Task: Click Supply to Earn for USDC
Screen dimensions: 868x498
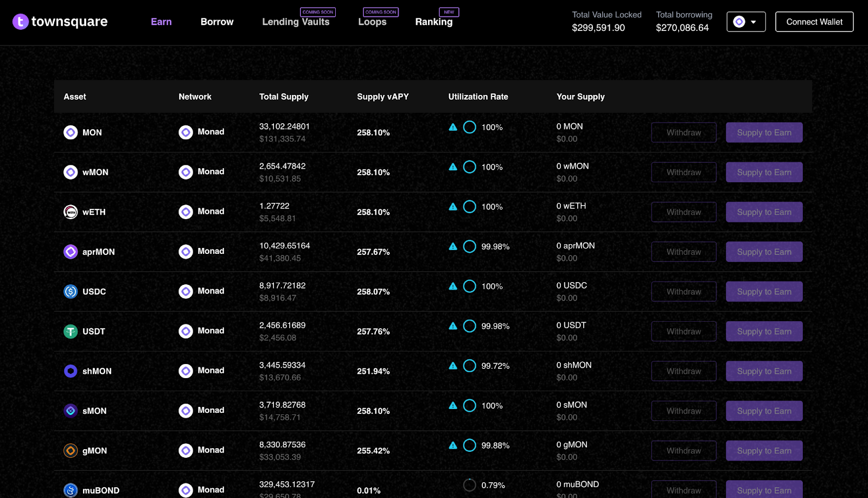Action: pyautogui.click(x=764, y=291)
